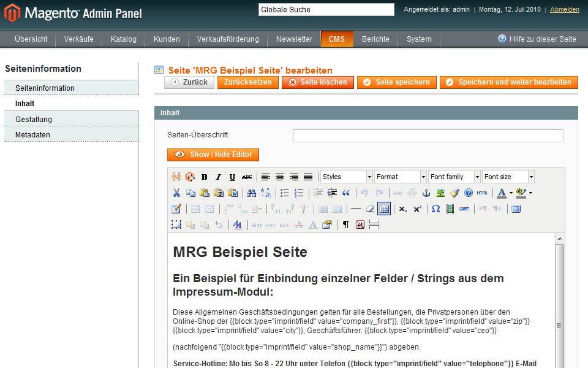Screen dimensions: 588x368
Task: Click the text color A button
Action: [502, 193]
